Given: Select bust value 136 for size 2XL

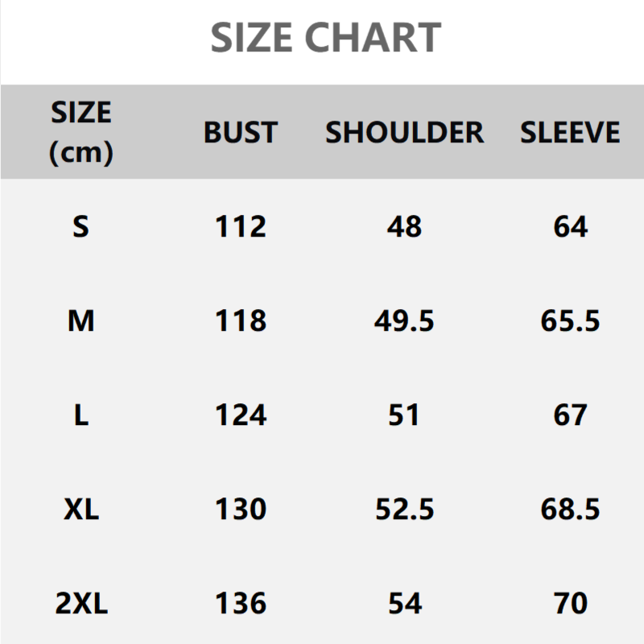Looking at the screenshot, I should [240, 604].
